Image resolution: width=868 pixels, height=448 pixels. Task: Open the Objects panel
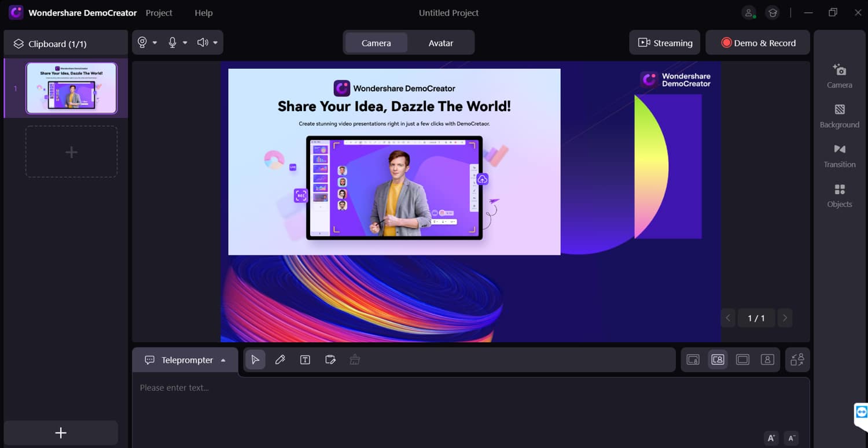pos(840,196)
